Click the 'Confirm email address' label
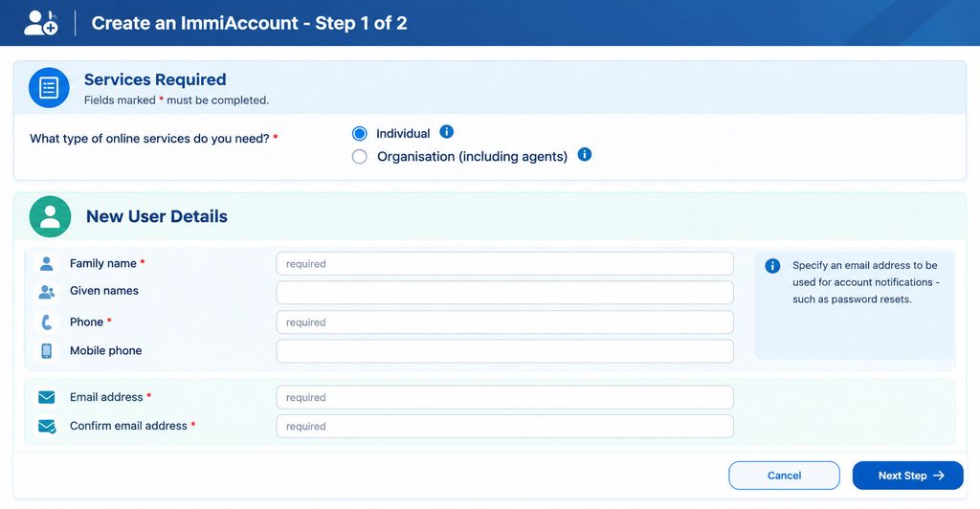Screen dimensions: 980x509 [129, 426]
